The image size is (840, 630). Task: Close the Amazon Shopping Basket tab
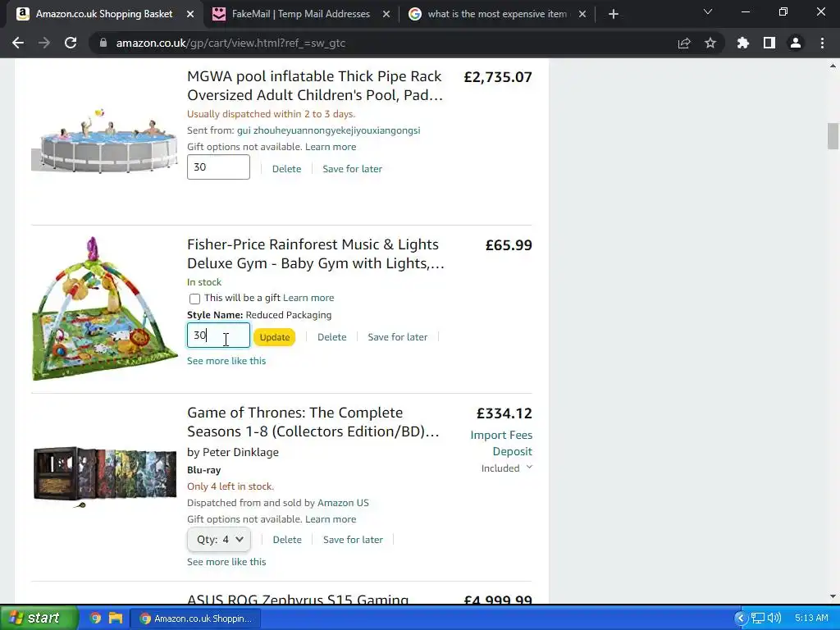point(190,14)
